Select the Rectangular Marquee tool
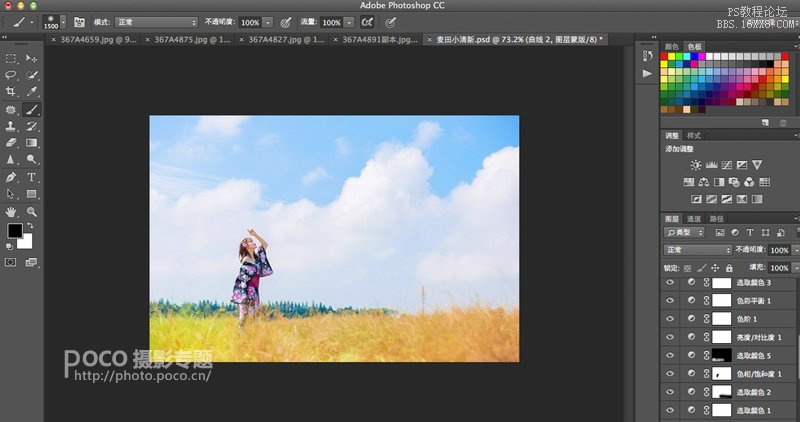The height and width of the screenshot is (422, 800). [x=11, y=59]
